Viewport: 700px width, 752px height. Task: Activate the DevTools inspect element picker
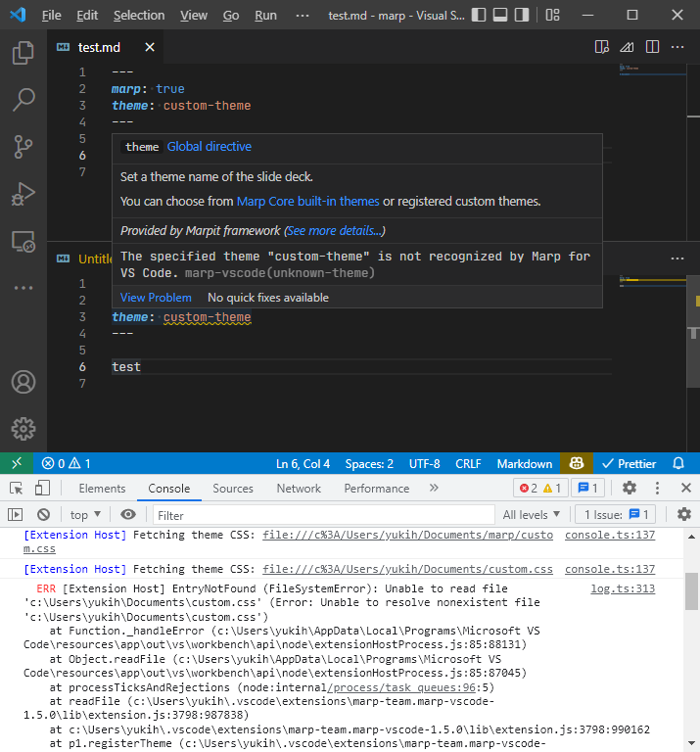(x=17, y=489)
